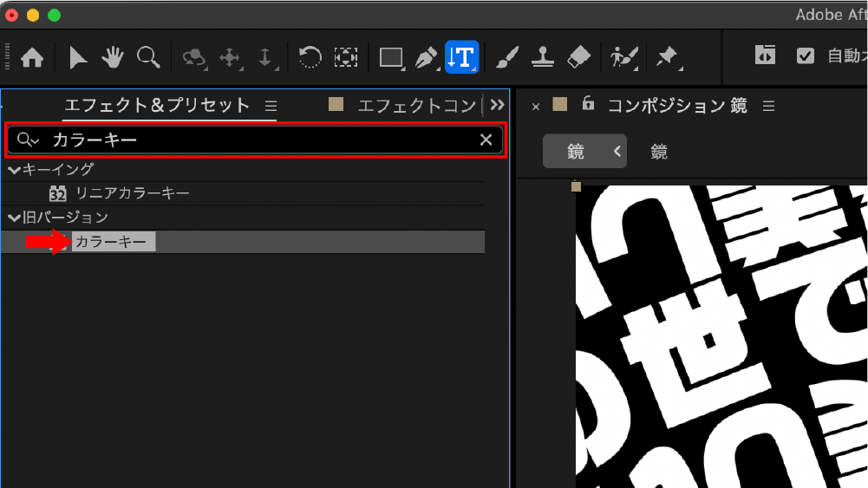This screenshot has width=868, height=488.
Task: Select the Orbit camera tool
Action: (x=194, y=58)
